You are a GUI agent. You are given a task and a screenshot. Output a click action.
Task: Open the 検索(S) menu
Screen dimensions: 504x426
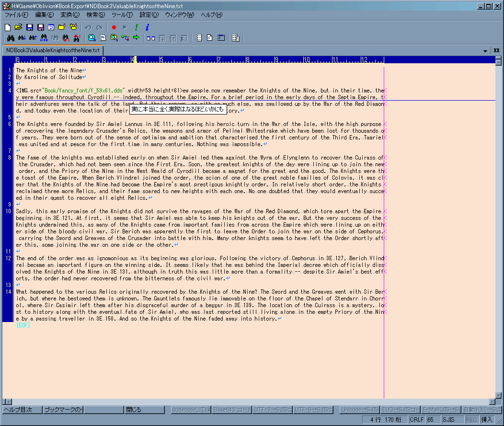pyautogui.click(x=95, y=15)
